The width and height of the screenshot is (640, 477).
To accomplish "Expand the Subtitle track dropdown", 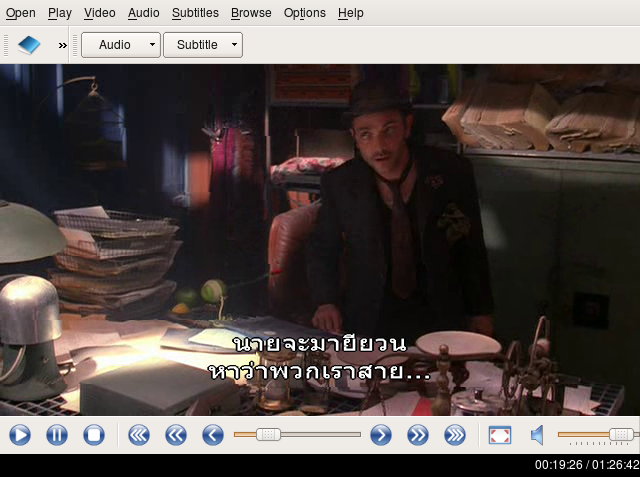I will tap(203, 45).
